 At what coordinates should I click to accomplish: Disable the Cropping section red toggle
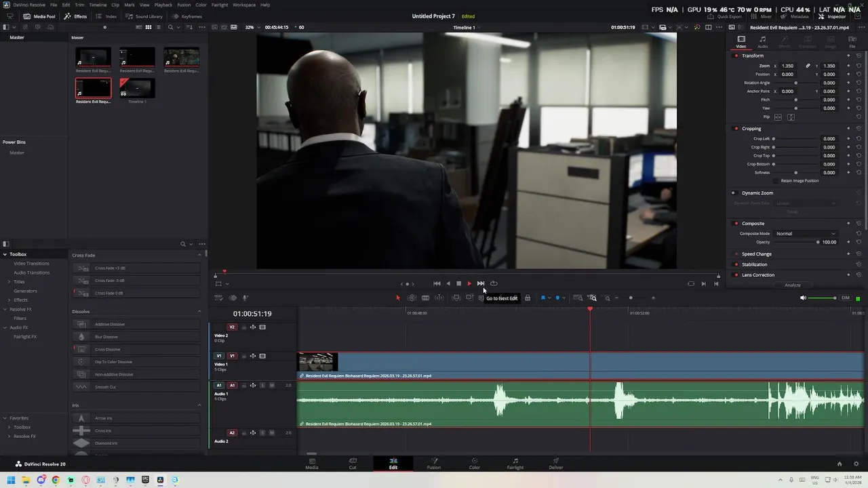click(736, 128)
